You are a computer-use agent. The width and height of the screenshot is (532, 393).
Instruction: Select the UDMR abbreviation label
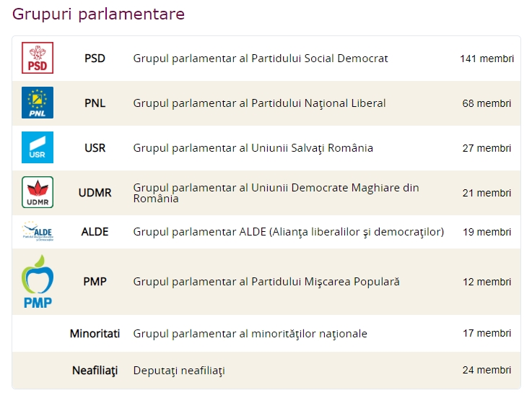95,193
